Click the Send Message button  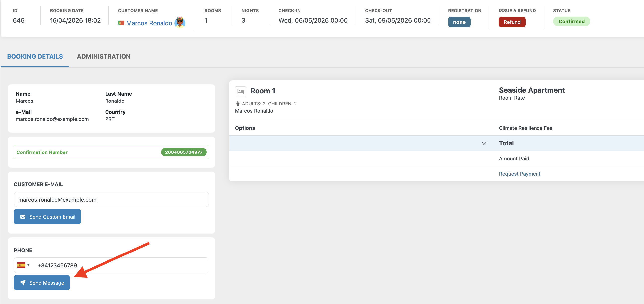click(x=42, y=283)
